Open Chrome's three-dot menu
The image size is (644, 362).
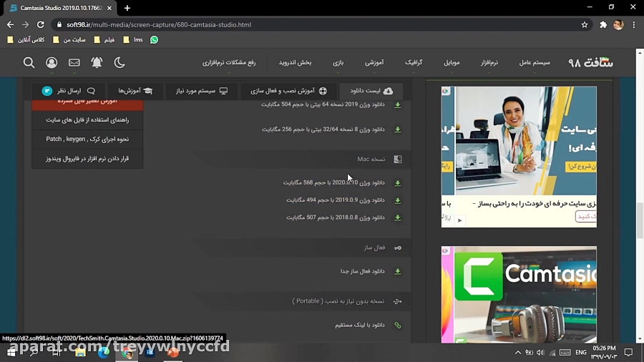click(634, 24)
